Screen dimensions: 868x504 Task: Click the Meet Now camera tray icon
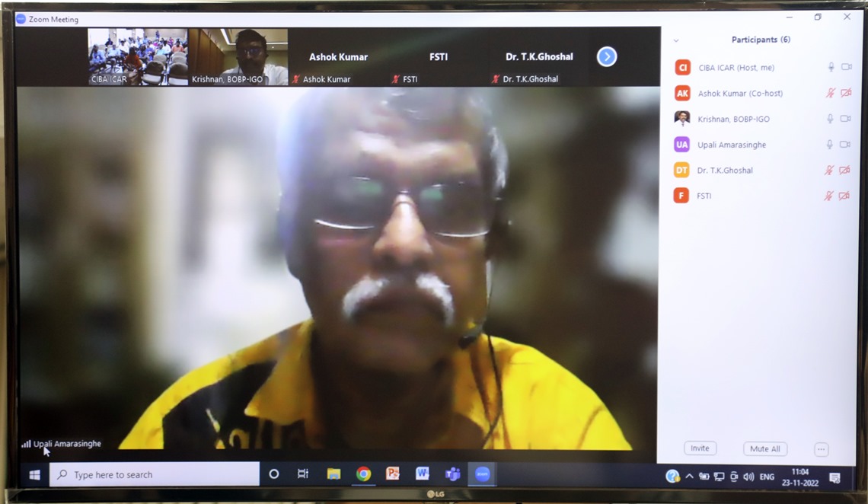point(734,477)
